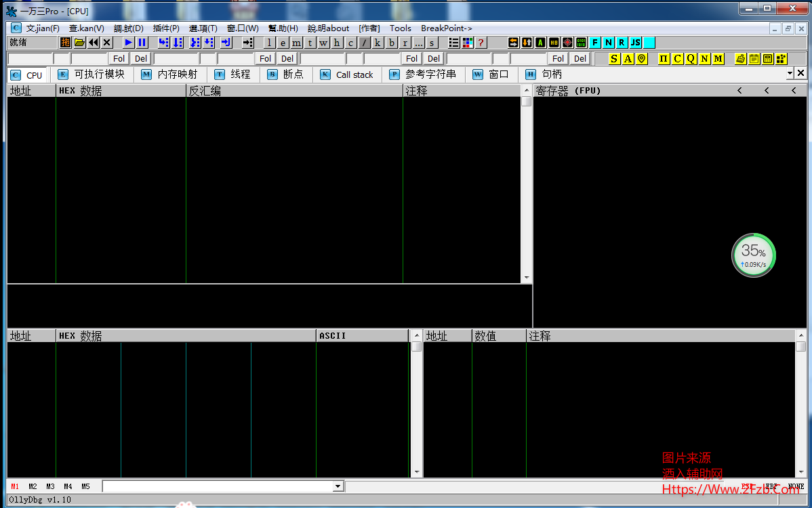Open the command line dropdown at bottom
Image resolution: width=812 pixels, height=508 pixels.
click(338, 486)
